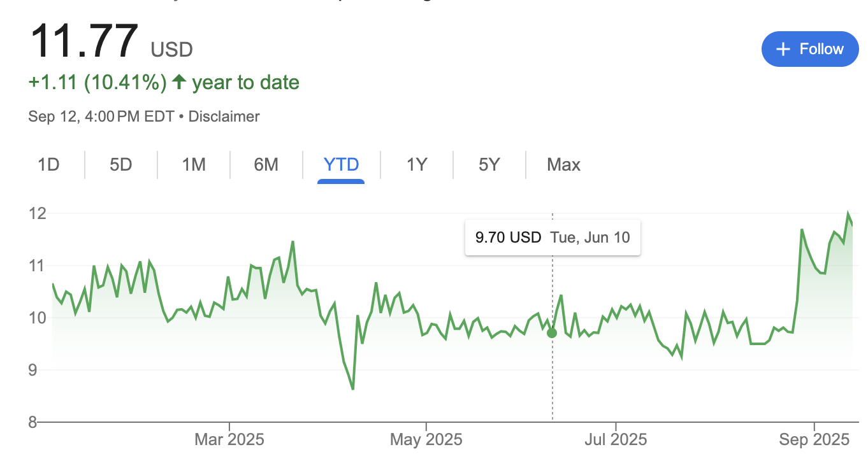Switch to the 1D range tab
Viewport: 868px width, 461px height.
48,165
